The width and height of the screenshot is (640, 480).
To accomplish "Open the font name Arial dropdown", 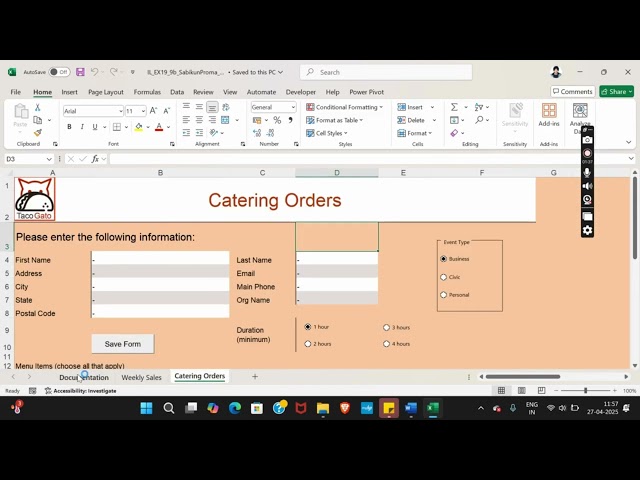I will pyautogui.click(x=121, y=111).
